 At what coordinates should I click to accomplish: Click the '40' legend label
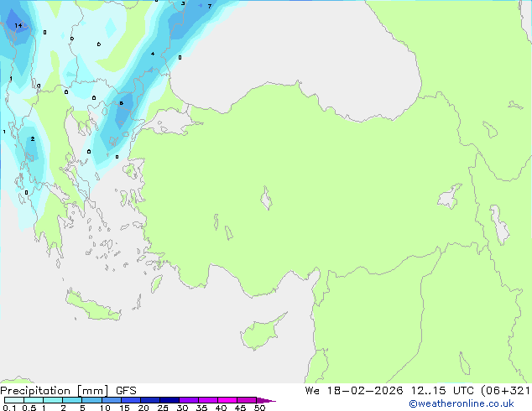[x=221, y=408]
